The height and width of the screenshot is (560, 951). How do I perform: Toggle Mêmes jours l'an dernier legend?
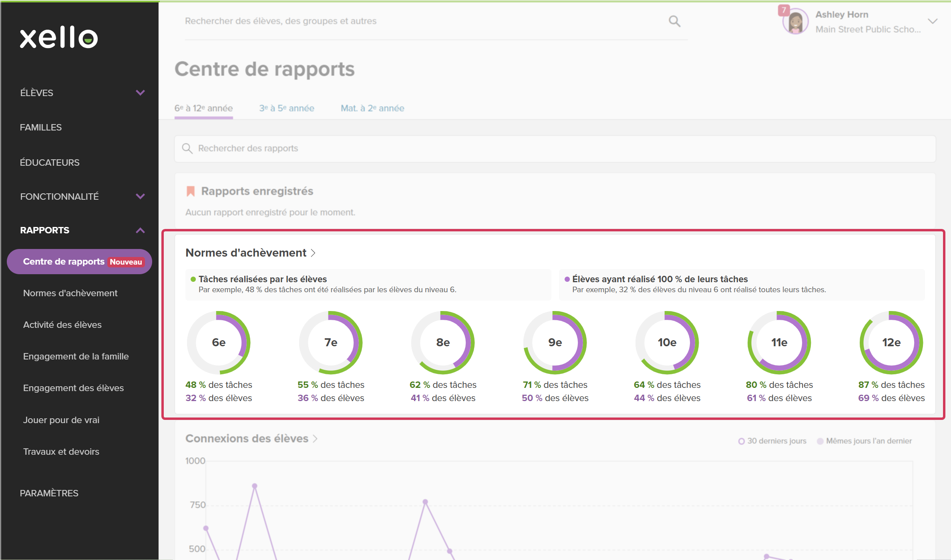865,441
